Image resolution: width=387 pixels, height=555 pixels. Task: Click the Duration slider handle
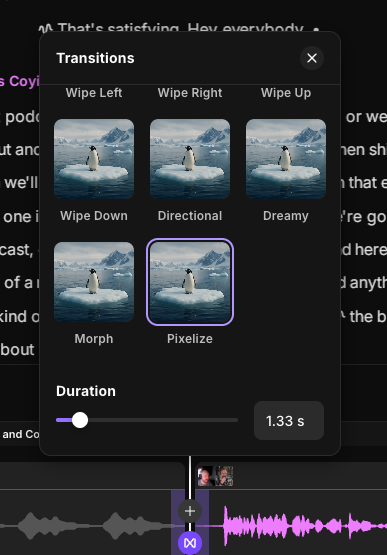coord(80,420)
